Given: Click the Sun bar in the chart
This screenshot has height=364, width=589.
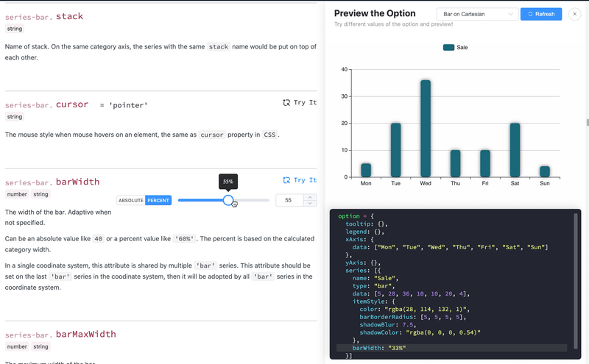Looking at the screenshot, I should (x=545, y=171).
